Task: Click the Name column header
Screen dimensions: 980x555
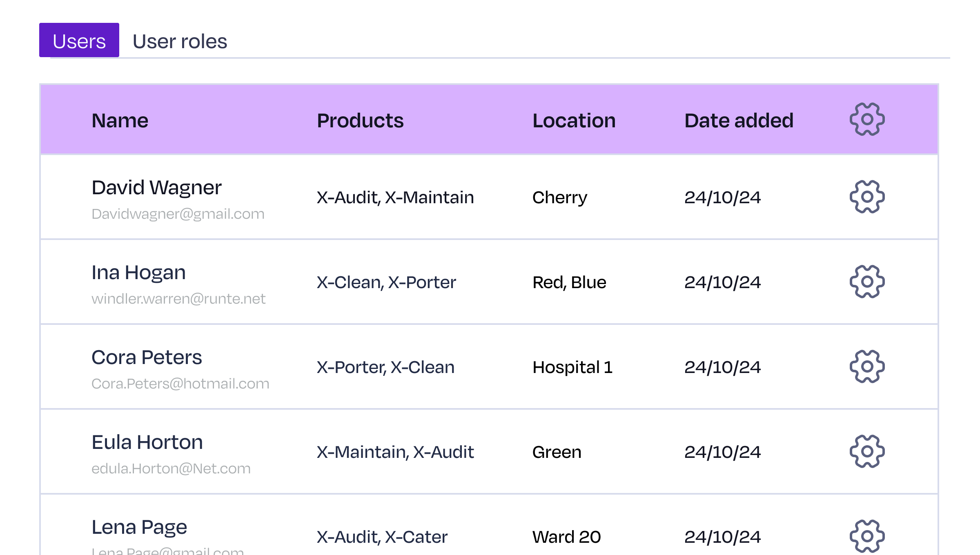Action: coord(120,121)
